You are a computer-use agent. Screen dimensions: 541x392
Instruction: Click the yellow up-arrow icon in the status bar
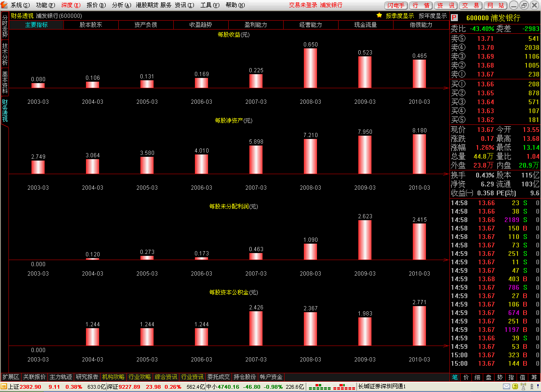pyautogui.click(x=515, y=386)
